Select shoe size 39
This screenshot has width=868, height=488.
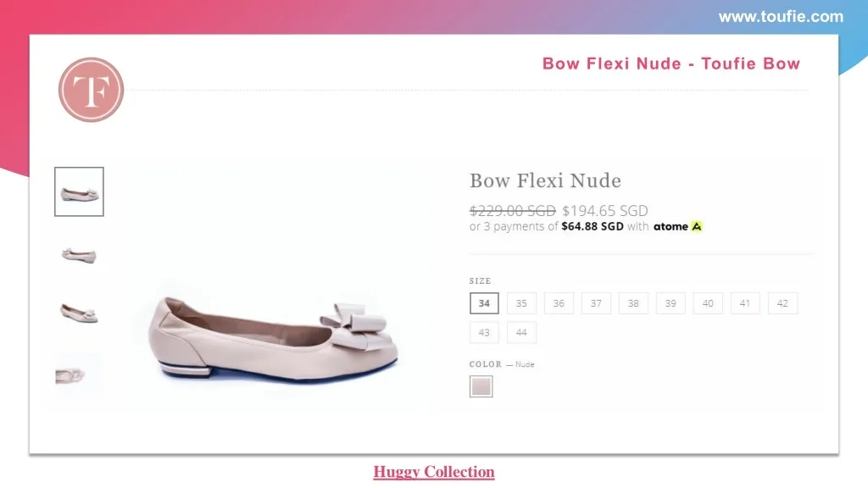670,303
